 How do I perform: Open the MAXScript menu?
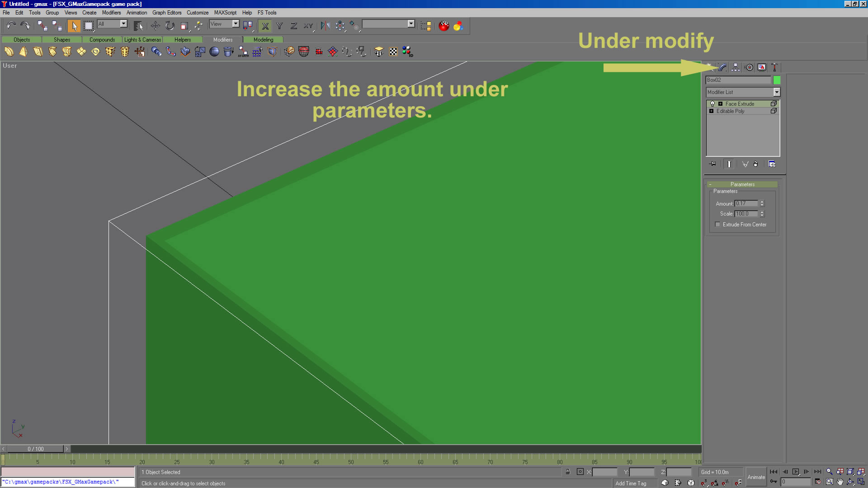pyautogui.click(x=225, y=13)
